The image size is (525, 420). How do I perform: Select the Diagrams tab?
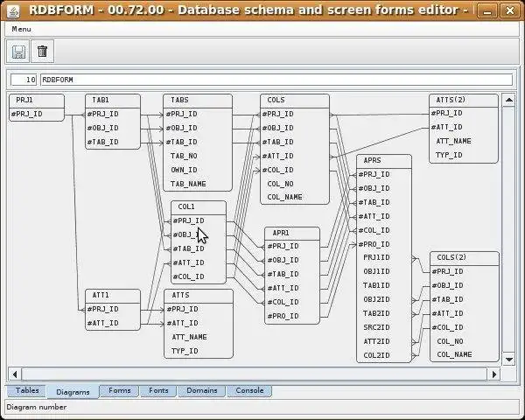pos(73,391)
